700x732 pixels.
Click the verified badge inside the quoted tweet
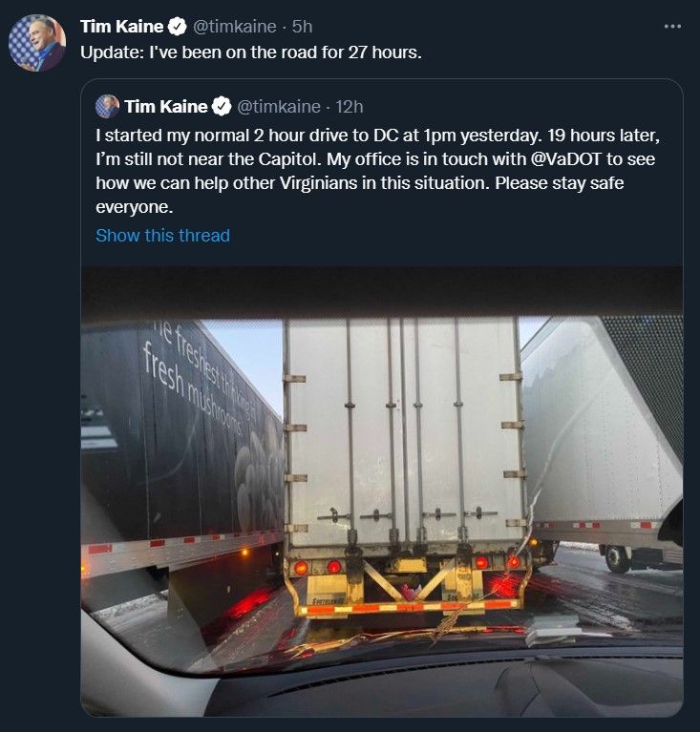click(221, 106)
